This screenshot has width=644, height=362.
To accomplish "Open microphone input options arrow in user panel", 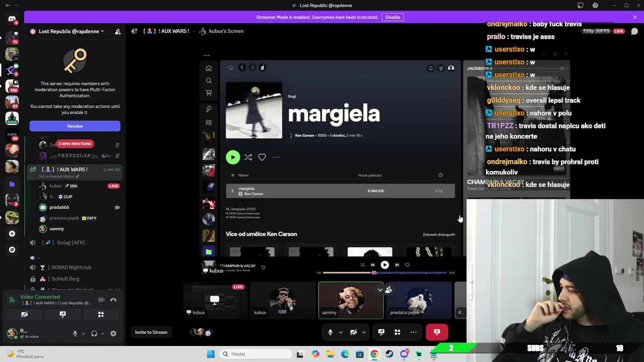I will tap(84, 333).
